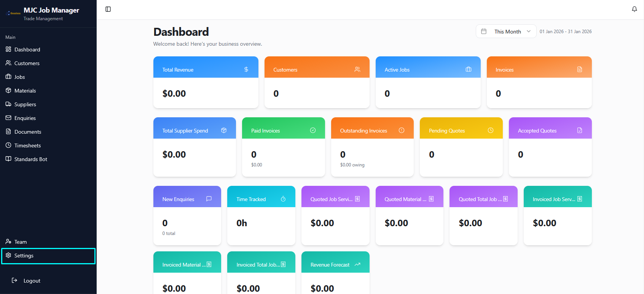This screenshot has width=644, height=294.
Task: Click the Team sidebar entry
Action: [21, 242]
